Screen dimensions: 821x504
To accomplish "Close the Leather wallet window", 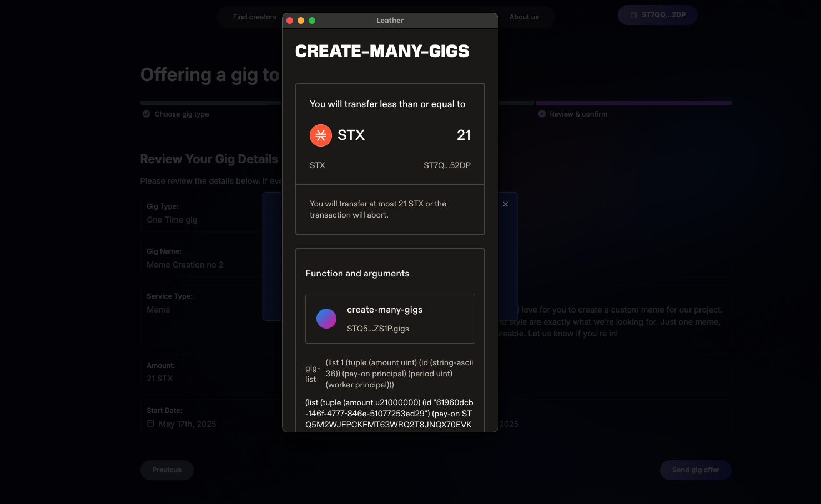I will [290, 21].
